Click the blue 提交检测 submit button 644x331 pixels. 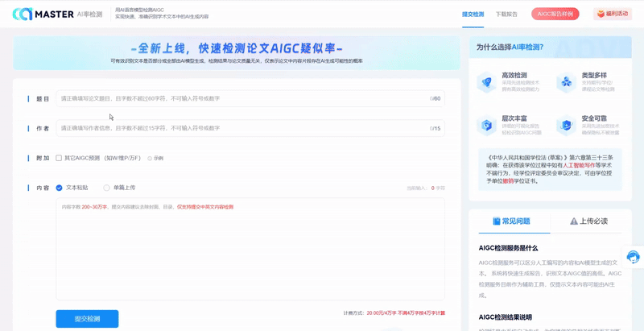(87, 319)
